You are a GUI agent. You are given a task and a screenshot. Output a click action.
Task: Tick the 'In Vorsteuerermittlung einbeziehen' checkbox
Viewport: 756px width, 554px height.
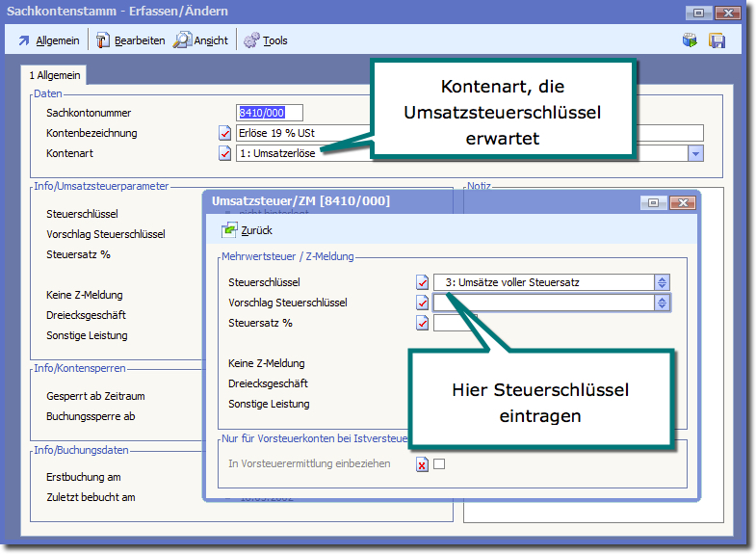tap(439, 463)
